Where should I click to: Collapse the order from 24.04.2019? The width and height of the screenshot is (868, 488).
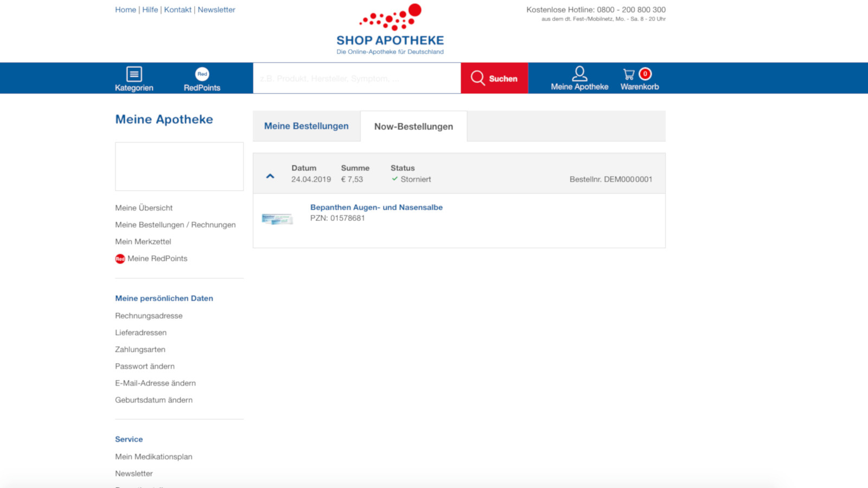click(x=270, y=176)
